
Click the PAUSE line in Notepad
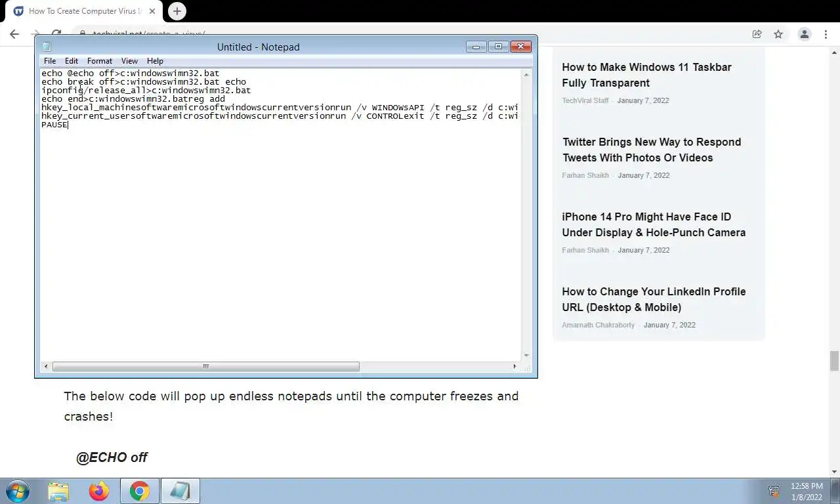[54, 125]
